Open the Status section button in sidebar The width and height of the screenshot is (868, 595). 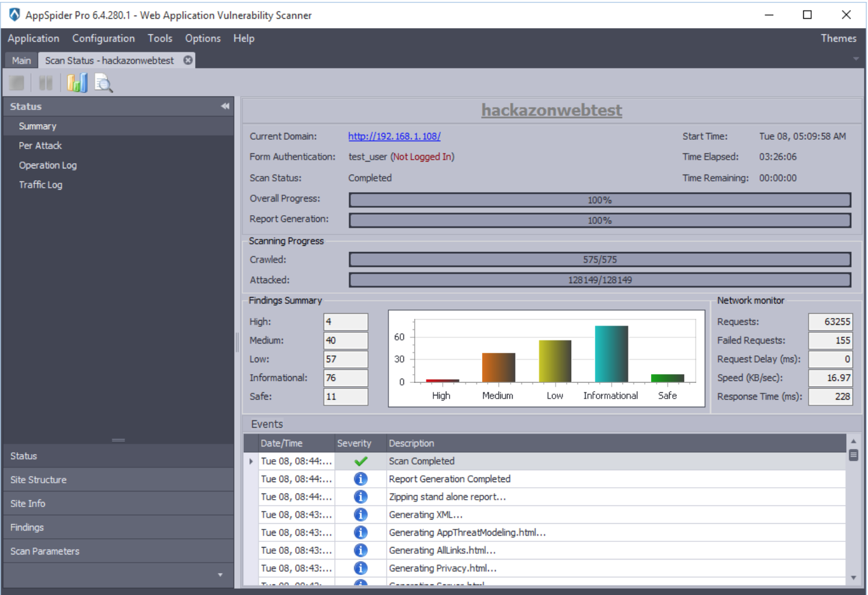pyautogui.click(x=118, y=456)
